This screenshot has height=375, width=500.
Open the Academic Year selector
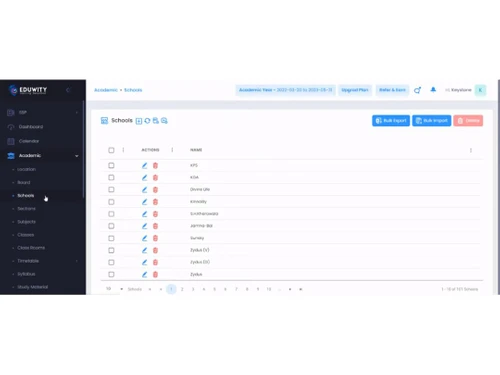[x=286, y=90]
